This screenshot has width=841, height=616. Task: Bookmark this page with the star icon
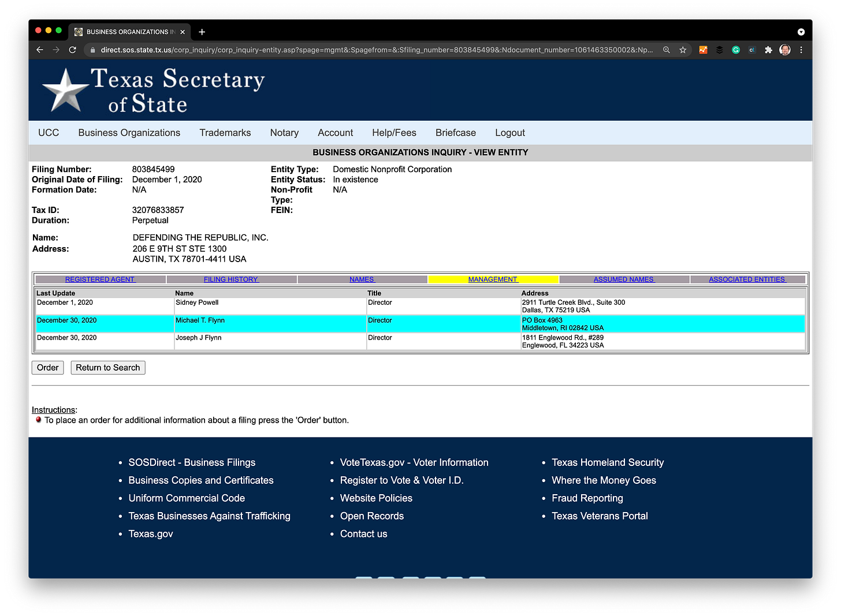pos(683,50)
